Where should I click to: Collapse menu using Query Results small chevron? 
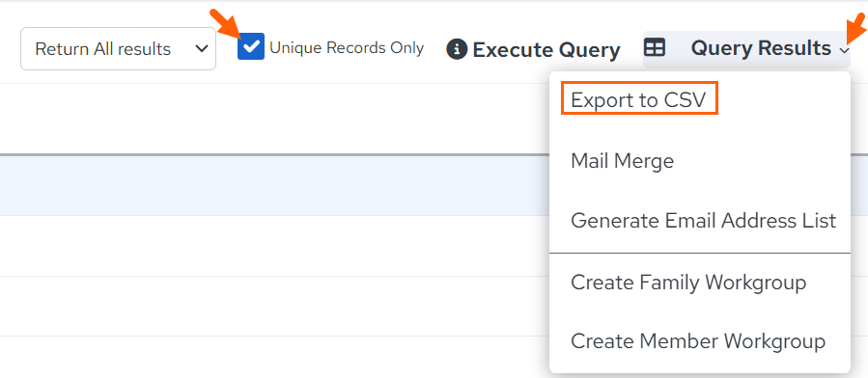coord(844,51)
